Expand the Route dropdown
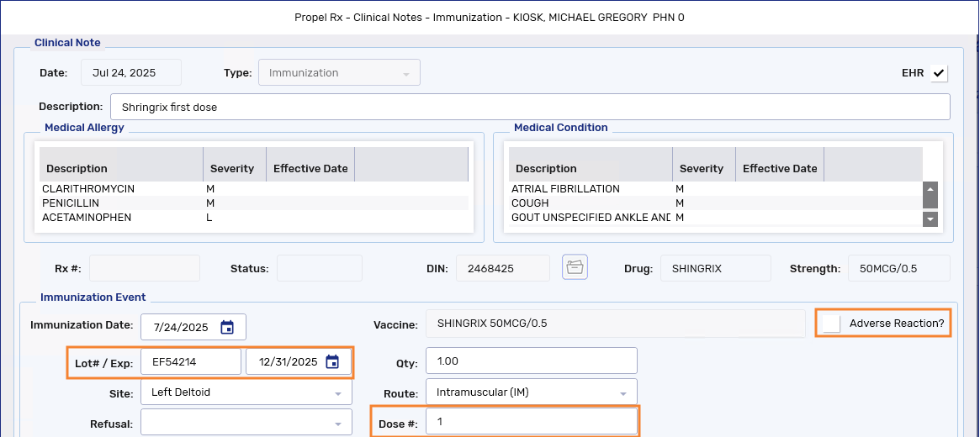 622,393
